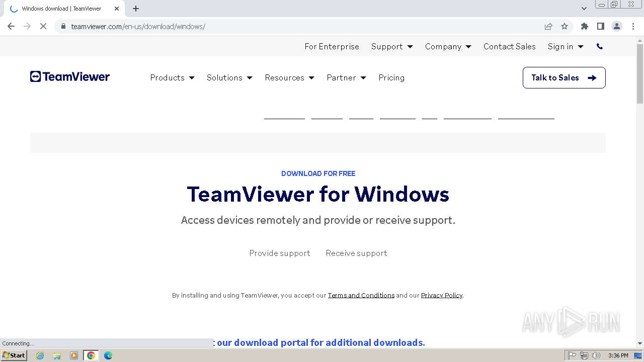Select the Receive support tab
The width and height of the screenshot is (644, 362).
(356, 253)
